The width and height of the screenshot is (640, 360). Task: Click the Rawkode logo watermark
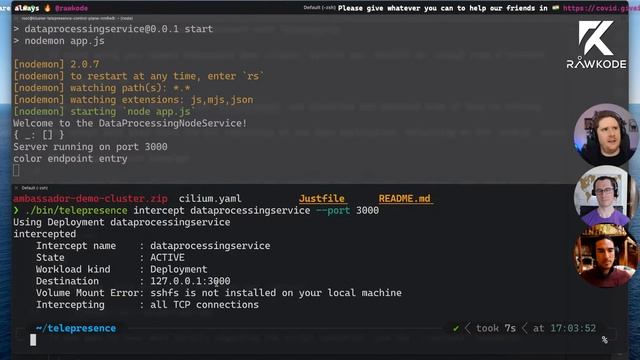click(596, 44)
